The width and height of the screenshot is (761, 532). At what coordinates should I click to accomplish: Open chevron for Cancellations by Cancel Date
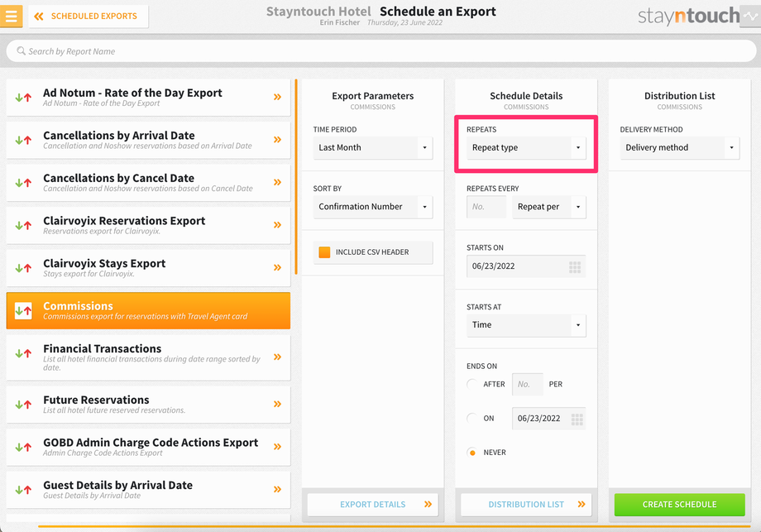277,183
